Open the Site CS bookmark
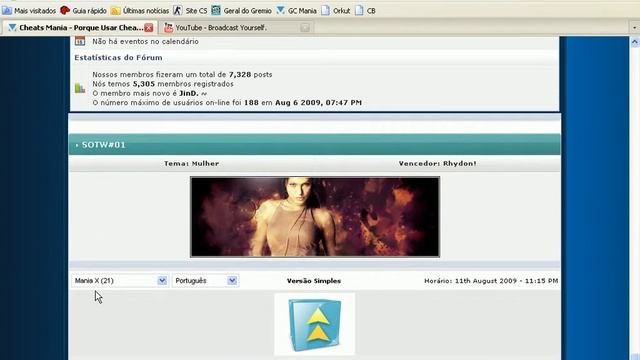 (190, 11)
